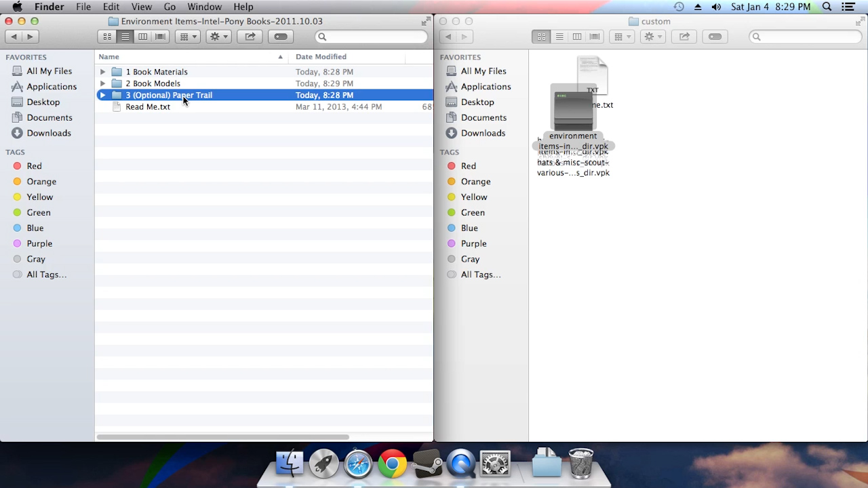868x488 pixels.
Task: Go back in left Finder window
Action: pos(14,37)
